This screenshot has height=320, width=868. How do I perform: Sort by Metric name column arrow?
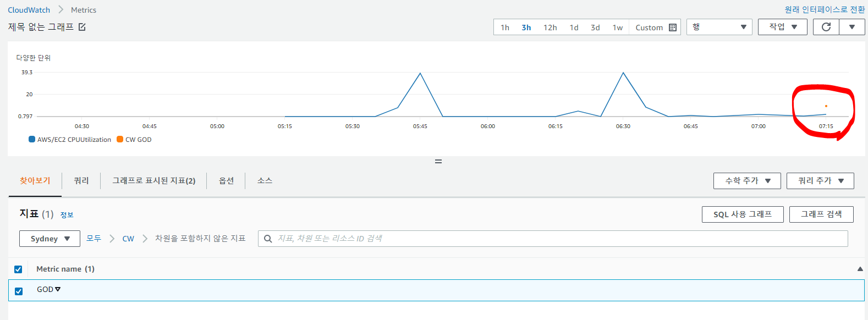coord(860,269)
